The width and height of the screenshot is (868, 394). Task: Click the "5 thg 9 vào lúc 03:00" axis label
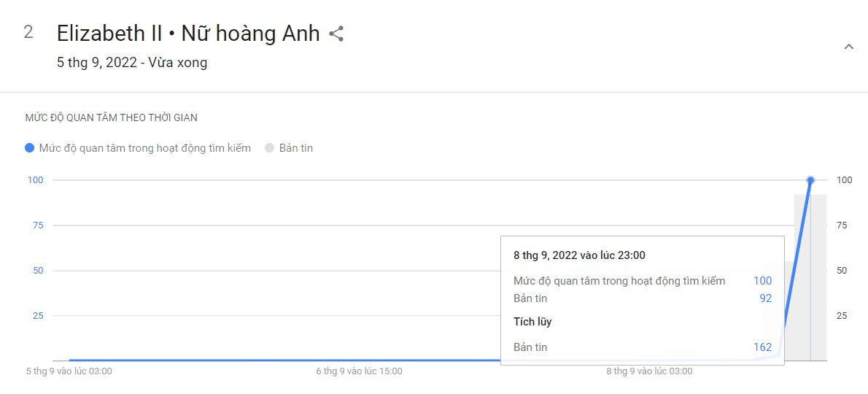pos(69,371)
